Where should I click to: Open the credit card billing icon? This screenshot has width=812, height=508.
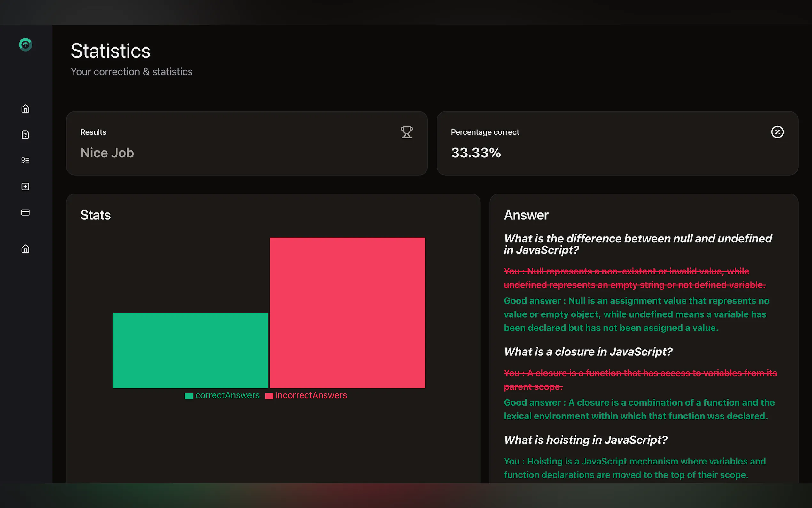pos(26,212)
